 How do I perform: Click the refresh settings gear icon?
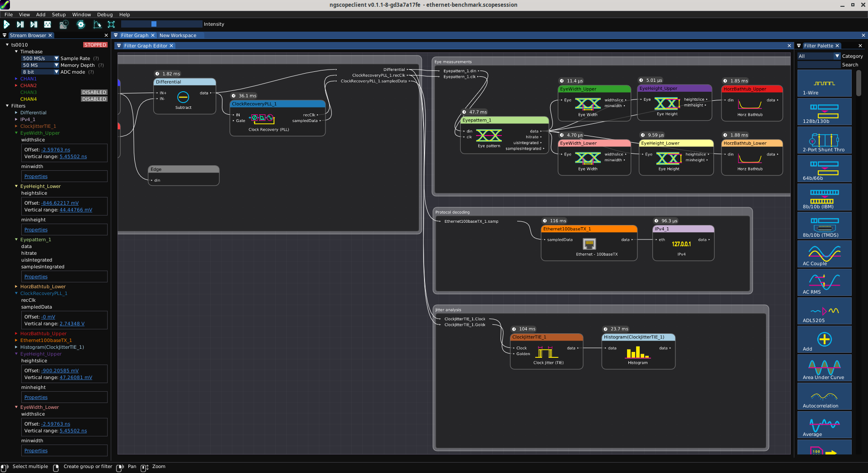[x=81, y=24]
